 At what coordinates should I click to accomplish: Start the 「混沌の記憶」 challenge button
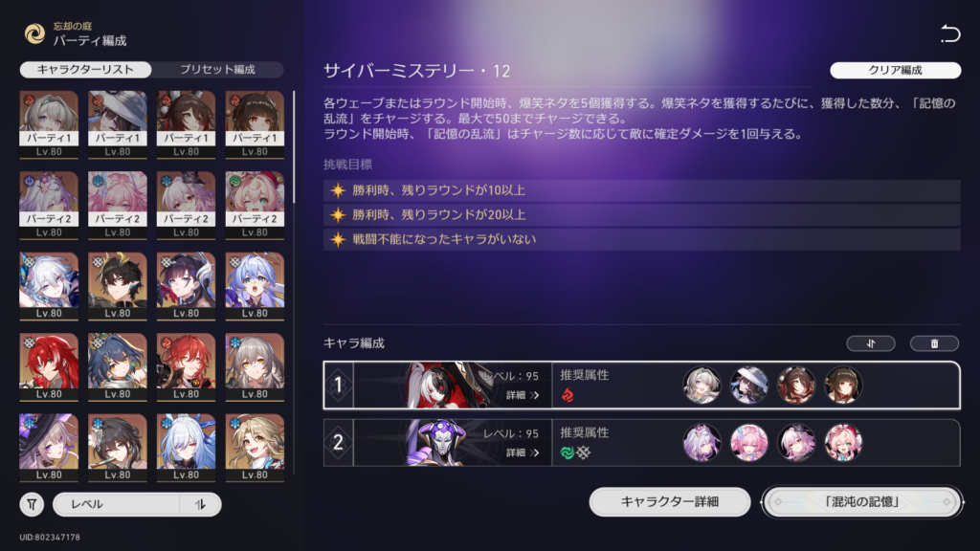click(x=862, y=501)
